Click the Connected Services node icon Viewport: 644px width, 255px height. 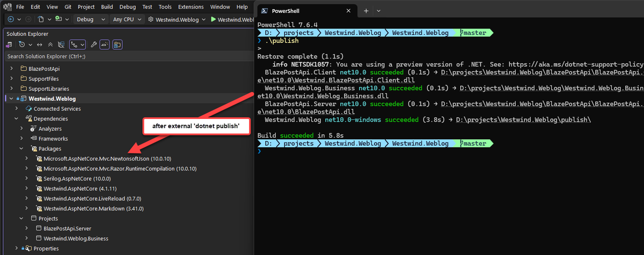coord(29,109)
